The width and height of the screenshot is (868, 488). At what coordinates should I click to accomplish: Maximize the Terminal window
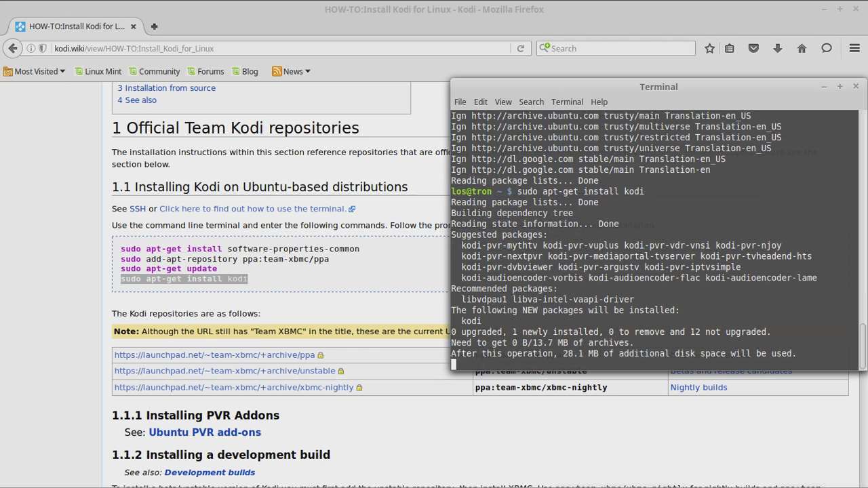tap(840, 87)
